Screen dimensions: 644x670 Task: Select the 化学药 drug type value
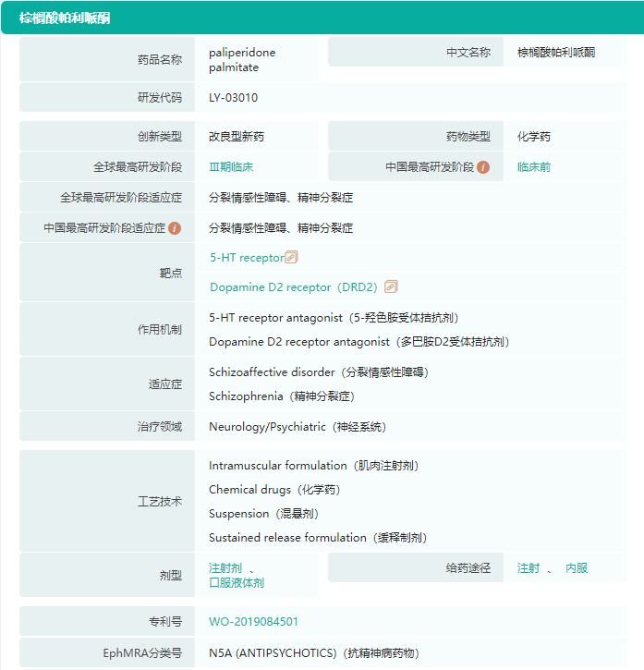[534, 137]
